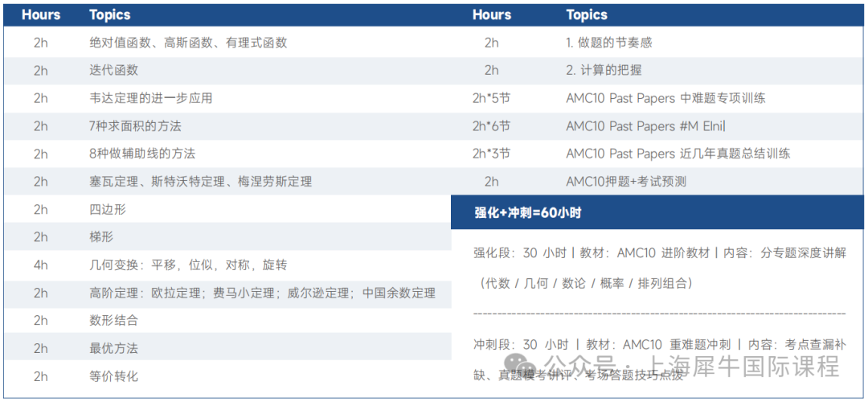Screen dimensions: 868x402
Task: Select AMC10 Past Papers #M Elnil row
Action: tap(645, 126)
